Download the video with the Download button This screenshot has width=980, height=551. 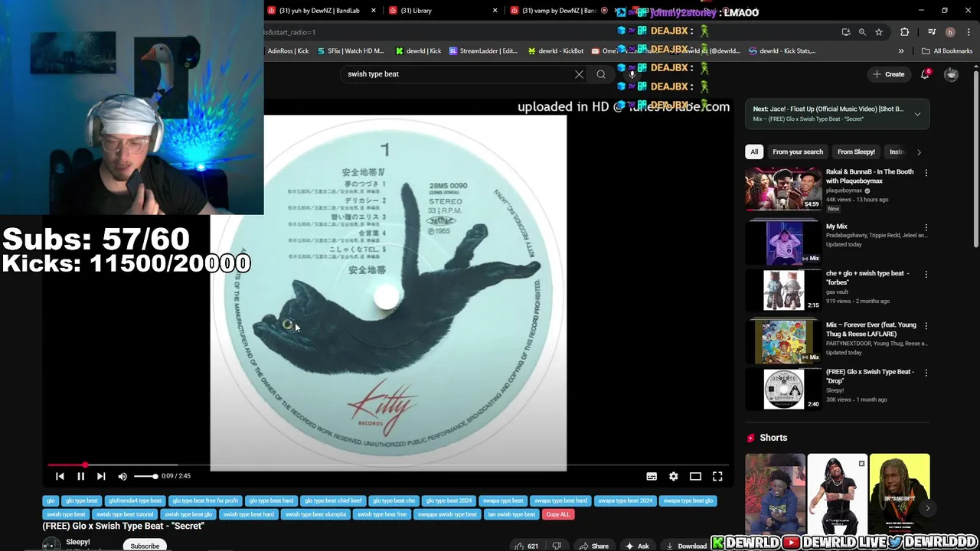pos(687,546)
